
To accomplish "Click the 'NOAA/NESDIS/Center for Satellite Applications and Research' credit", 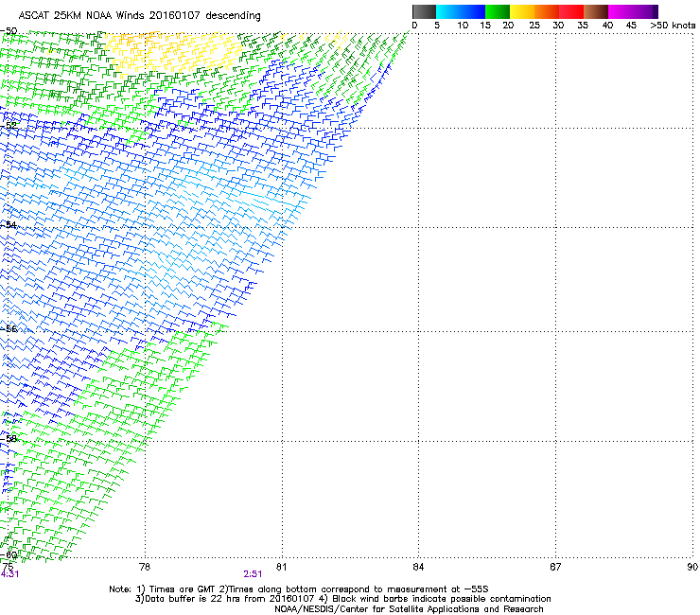I will 409,609.
